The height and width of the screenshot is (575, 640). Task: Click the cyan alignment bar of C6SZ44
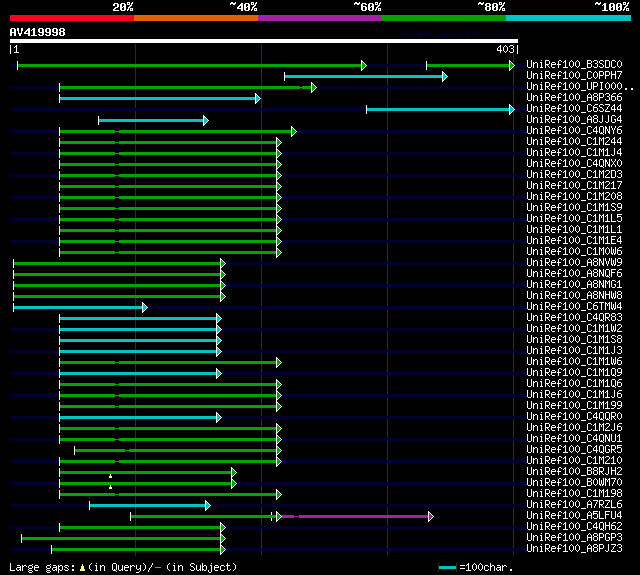point(438,109)
